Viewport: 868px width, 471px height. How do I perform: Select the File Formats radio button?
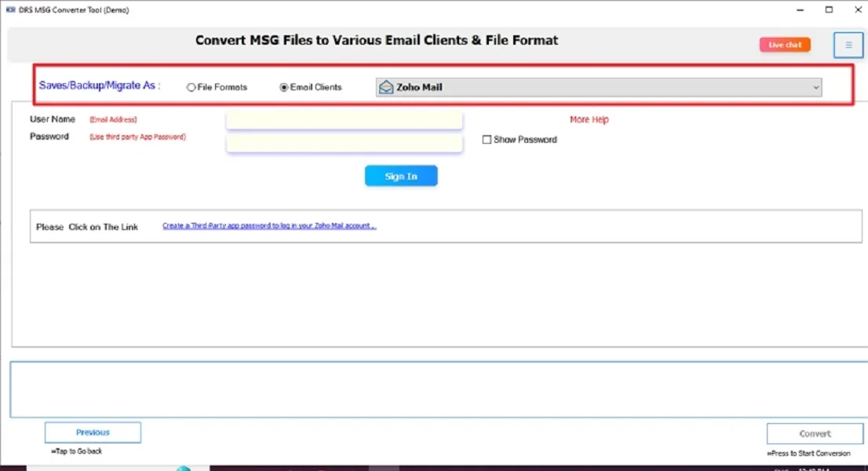(x=191, y=87)
